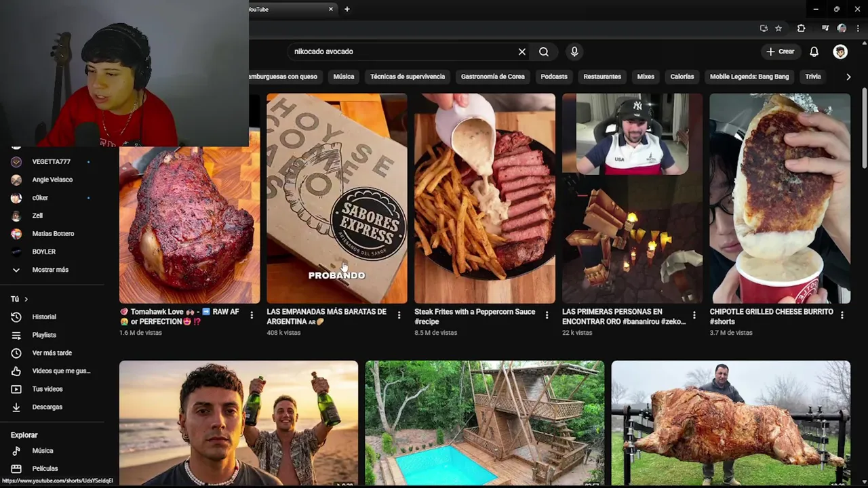The image size is (868, 488).
Task: Play the steak frites peppercorn sauce short
Action: (x=485, y=199)
